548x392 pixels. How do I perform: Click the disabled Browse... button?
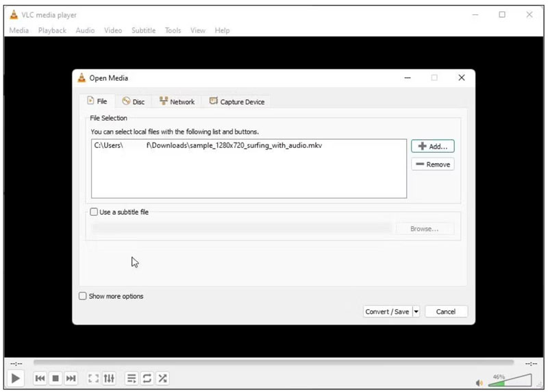[425, 229]
